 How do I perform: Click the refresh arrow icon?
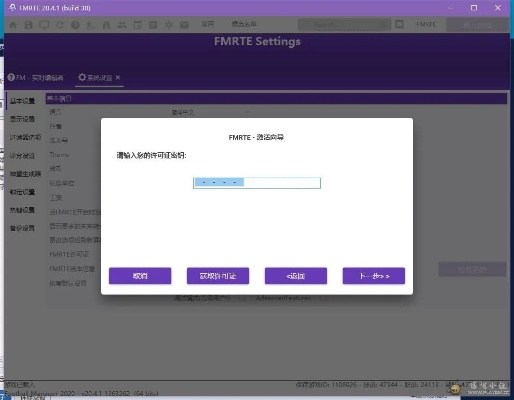pyautogui.click(x=60, y=25)
